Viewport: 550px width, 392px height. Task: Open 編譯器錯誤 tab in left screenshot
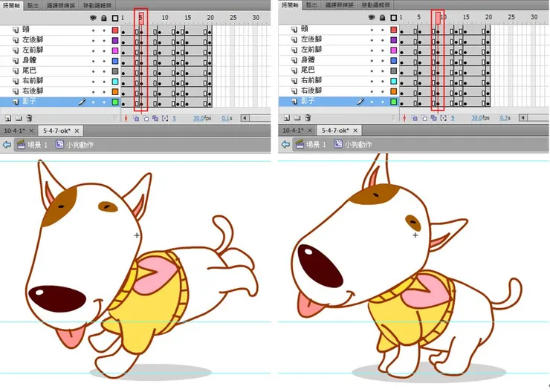[61, 5]
